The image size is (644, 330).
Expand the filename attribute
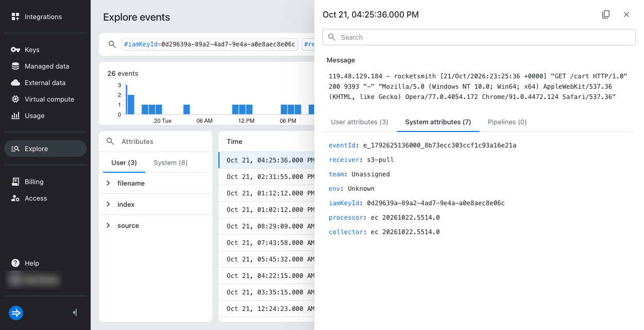[x=108, y=183]
